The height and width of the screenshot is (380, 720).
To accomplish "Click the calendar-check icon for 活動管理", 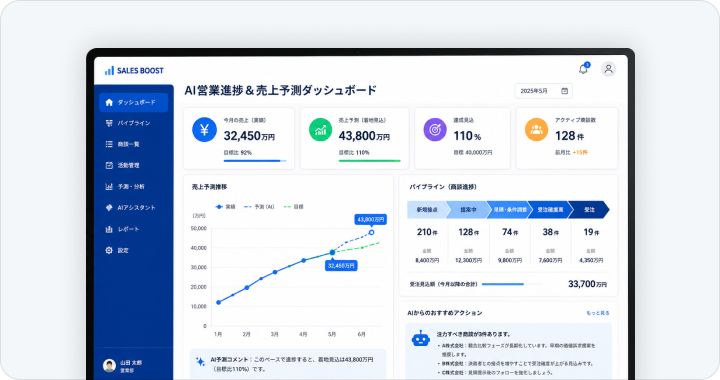I will pyautogui.click(x=109, y=165).
